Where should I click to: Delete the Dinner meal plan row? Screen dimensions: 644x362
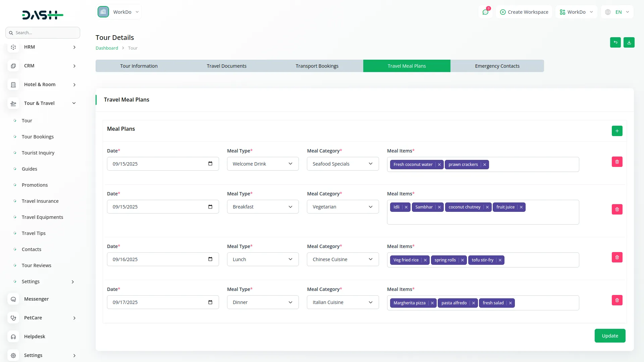point(617,300)
